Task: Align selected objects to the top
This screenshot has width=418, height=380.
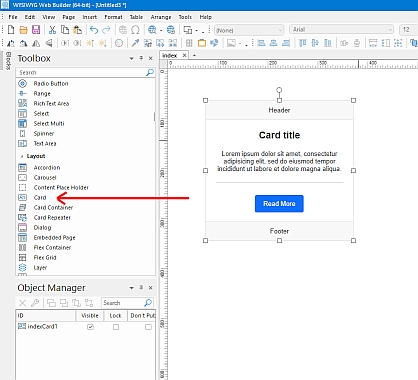Action: point(303,43)
